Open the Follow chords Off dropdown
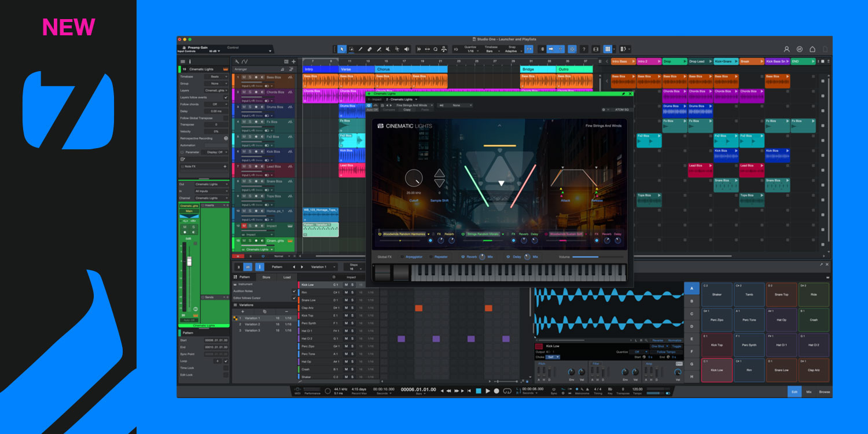 point(216,104)
